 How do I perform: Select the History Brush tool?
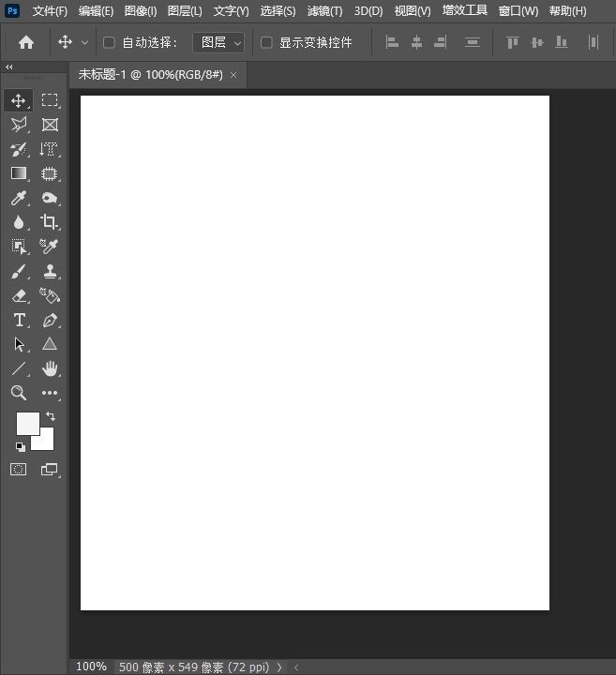[19, 149]
